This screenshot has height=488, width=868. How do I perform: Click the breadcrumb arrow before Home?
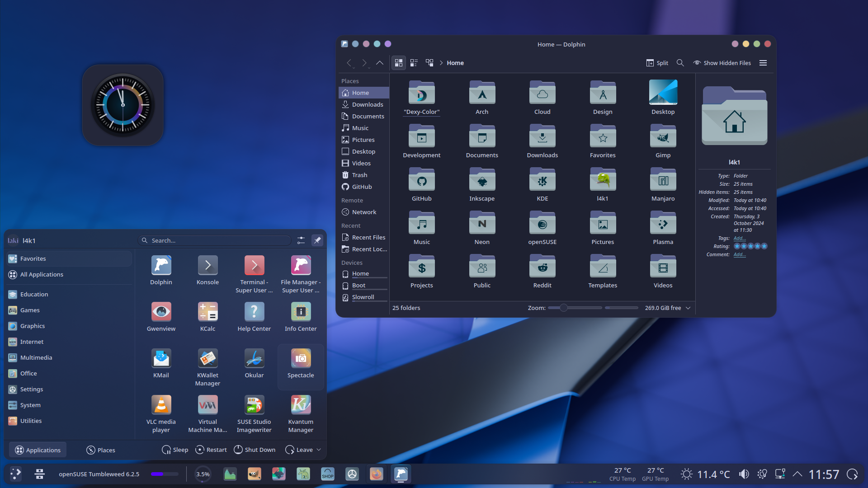click(x=441, y=63)
